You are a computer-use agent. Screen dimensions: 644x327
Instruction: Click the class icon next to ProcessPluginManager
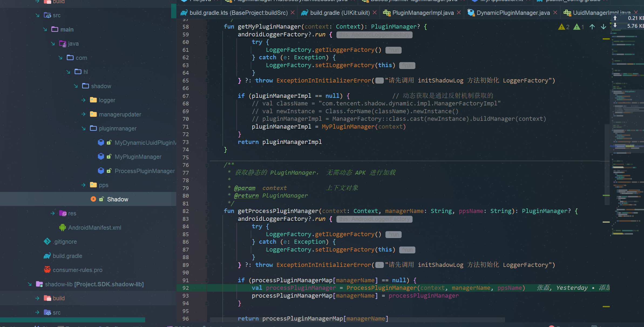pos(101,171)
